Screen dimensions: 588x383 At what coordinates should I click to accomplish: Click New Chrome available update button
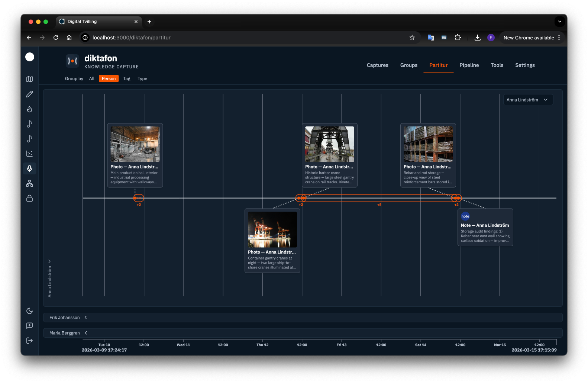pos(529,38)
